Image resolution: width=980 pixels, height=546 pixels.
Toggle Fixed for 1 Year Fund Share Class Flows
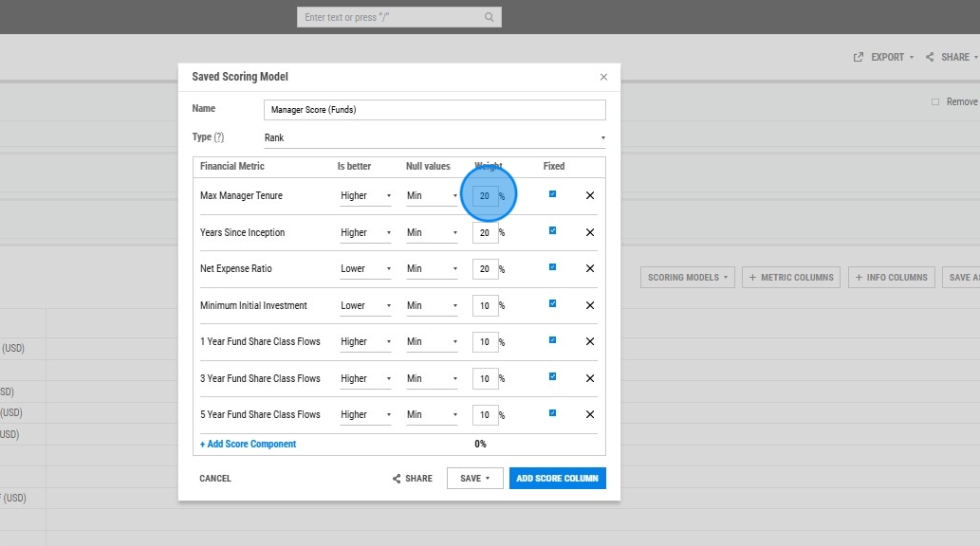(x=552, y=340)
